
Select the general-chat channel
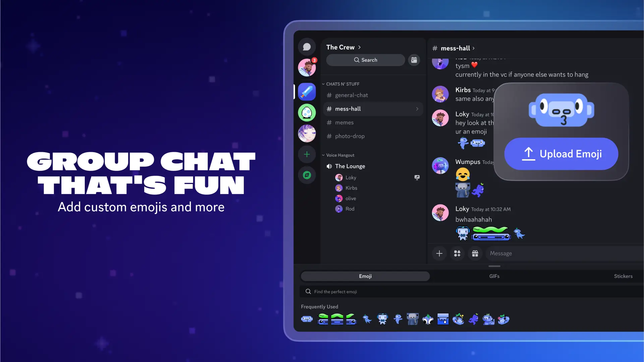[352, 95]
